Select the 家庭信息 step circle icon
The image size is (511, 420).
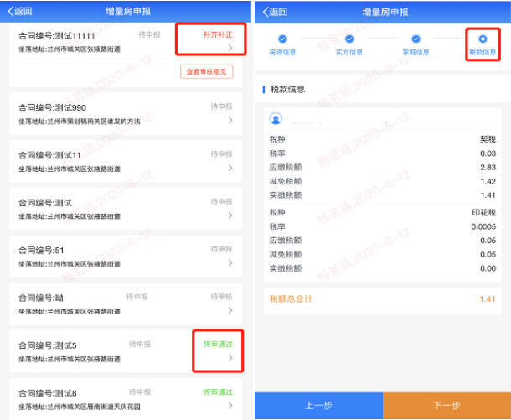pyautogui.click(x=416, y=39)
